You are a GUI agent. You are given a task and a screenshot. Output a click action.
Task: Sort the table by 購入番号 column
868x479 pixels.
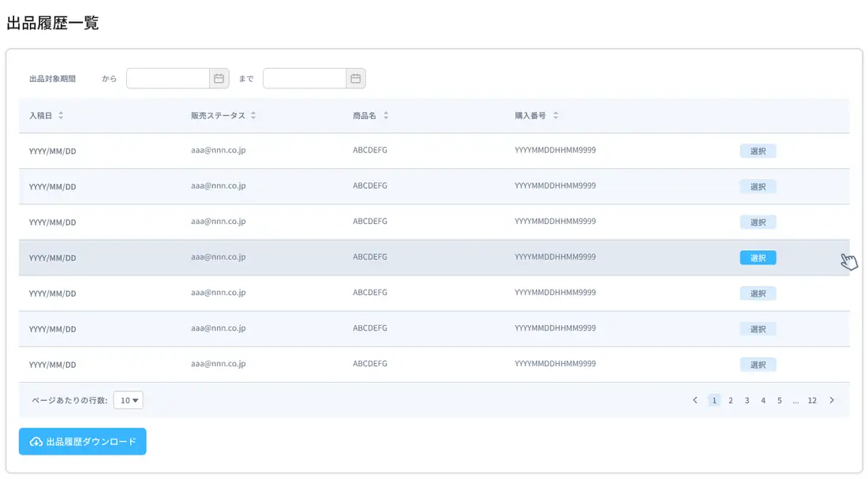[x=556, y=116]
